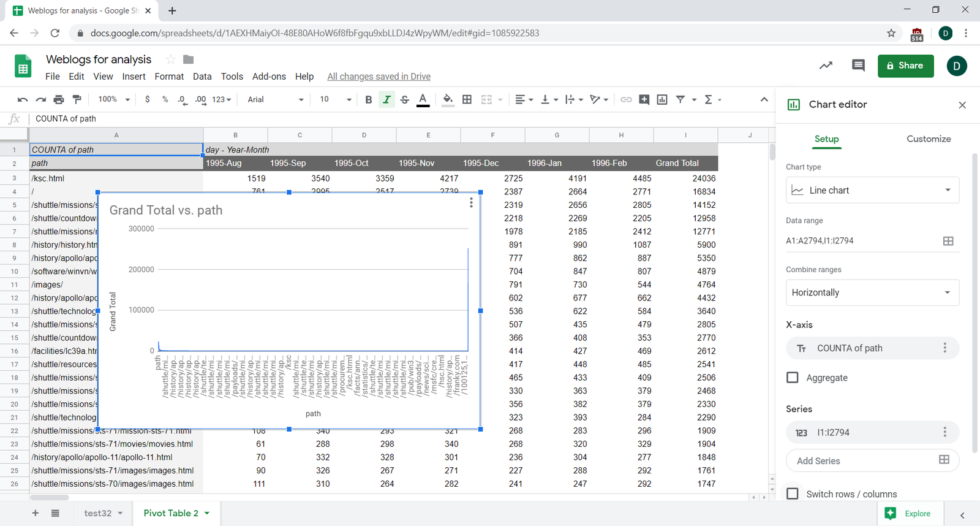Open the fill color picker
Image resolution: width=980 pixels, height=526 pixels.
click(448, 99)
